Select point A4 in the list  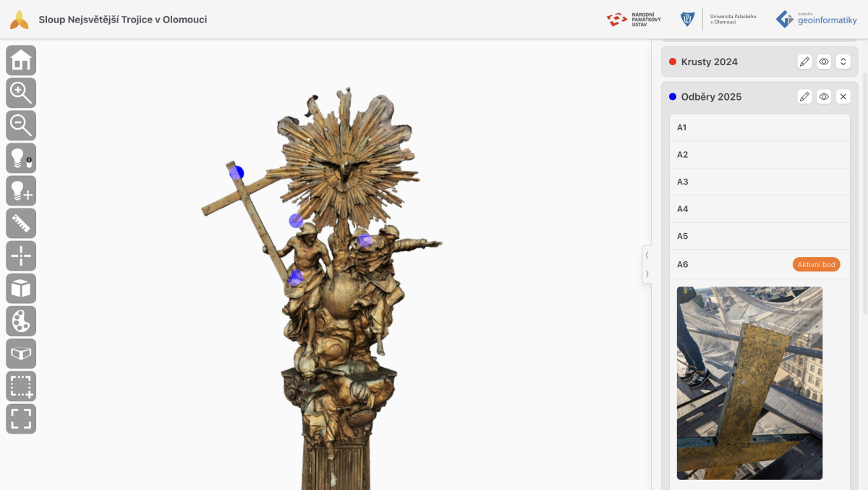[759, 209]
